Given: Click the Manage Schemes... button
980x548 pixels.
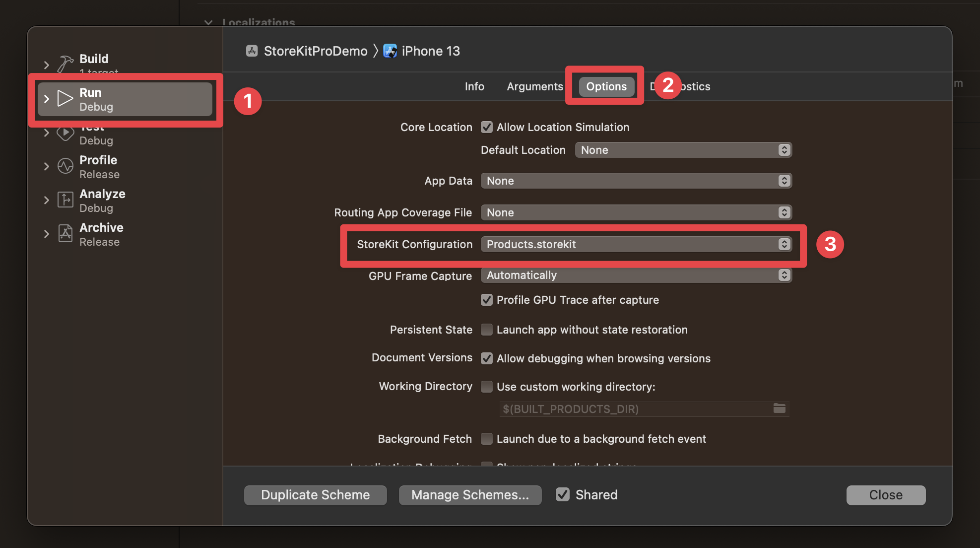Looking at the screenshot, I should pyautogui.click(x=470, y=495).
